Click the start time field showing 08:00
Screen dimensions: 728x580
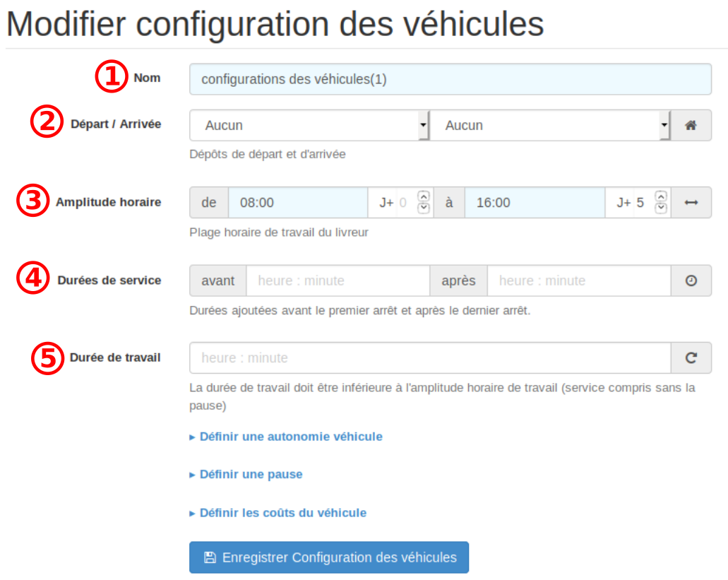point(297,203)
